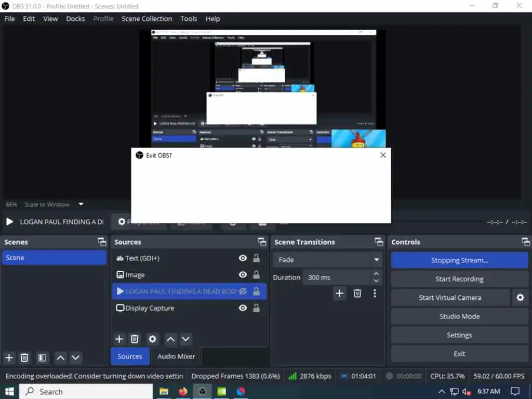Select the Scene item in Scenes list
Viewport: 532px width, 399px height.
tap(54, 258)
